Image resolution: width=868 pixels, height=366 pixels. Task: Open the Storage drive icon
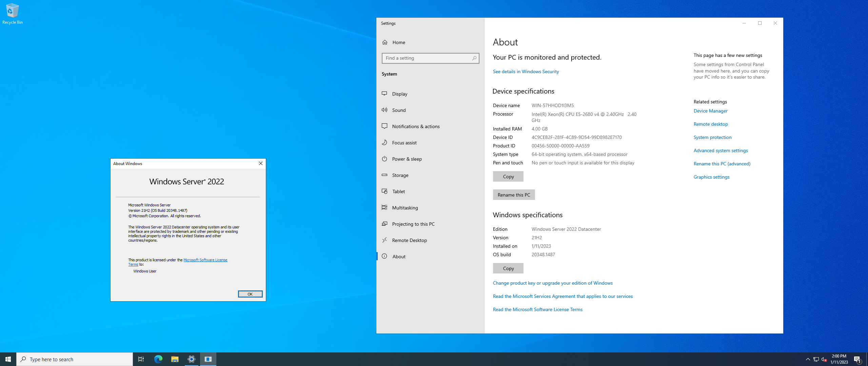pyautogui.click(x=384, y=175)
